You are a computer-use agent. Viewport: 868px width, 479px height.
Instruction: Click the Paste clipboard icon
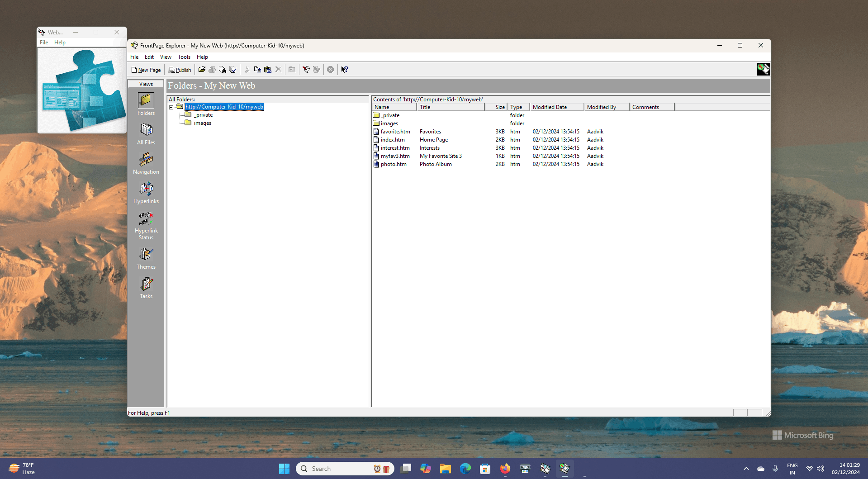268,70
